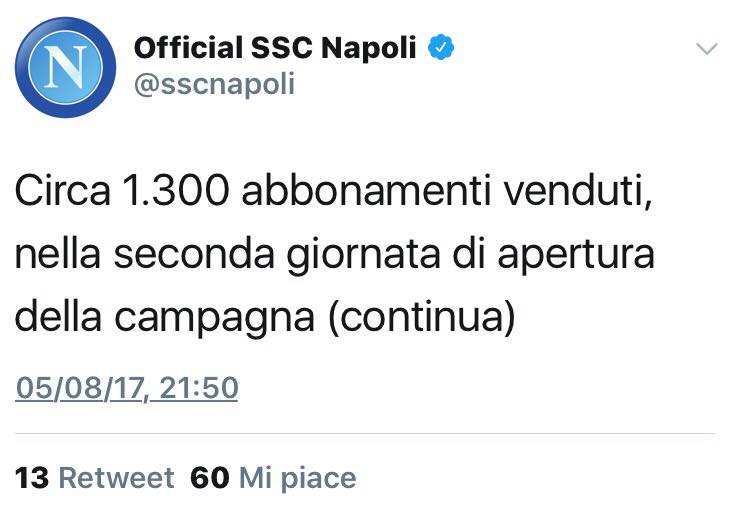
Task: Open the Official SSC Napoli display name
Action: click(275, 48)
